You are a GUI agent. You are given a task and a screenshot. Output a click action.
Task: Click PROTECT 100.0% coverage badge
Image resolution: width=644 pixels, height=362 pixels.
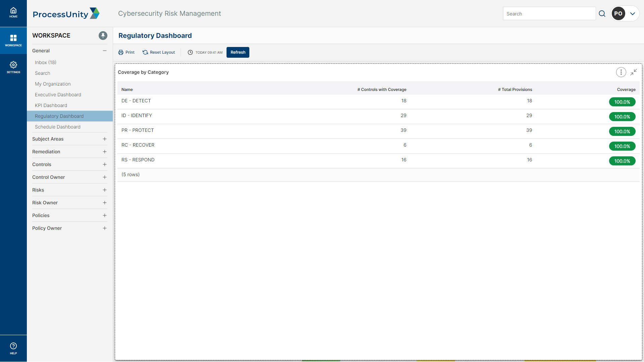click(622, 132)
